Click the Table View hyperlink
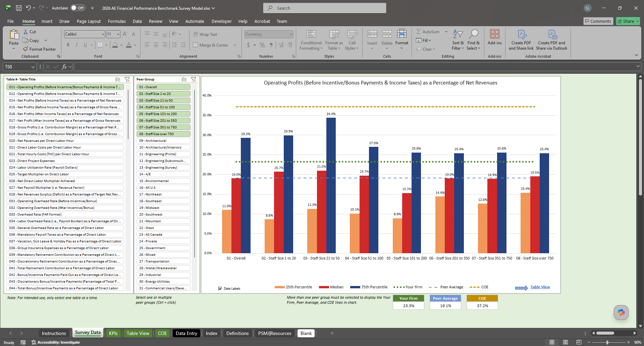This screenshot has width=644, height=346. [540, 287]
